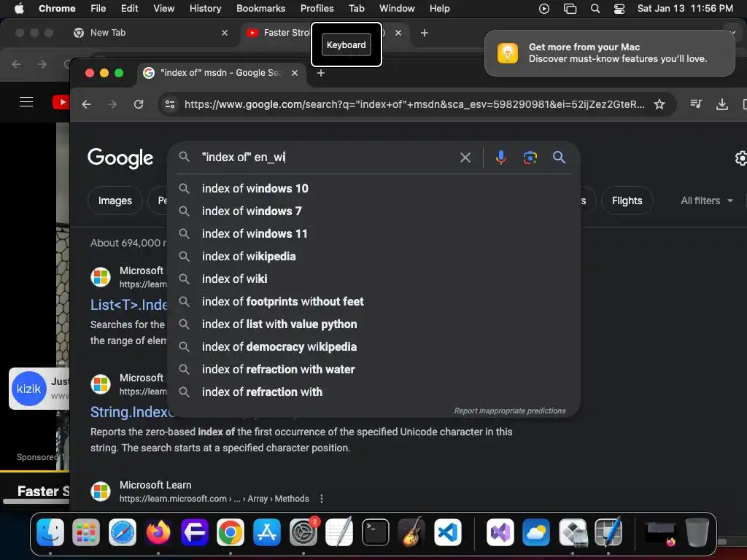This screenshot has height=560, width=747.
Task: Open YouTube hamburger menu in back window
Action: (x=26, y=102)
